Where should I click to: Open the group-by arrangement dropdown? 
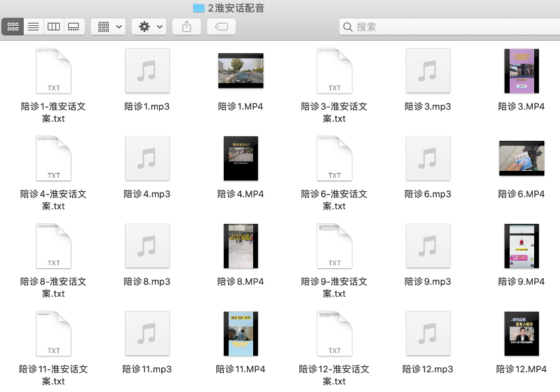pos(108,27)
